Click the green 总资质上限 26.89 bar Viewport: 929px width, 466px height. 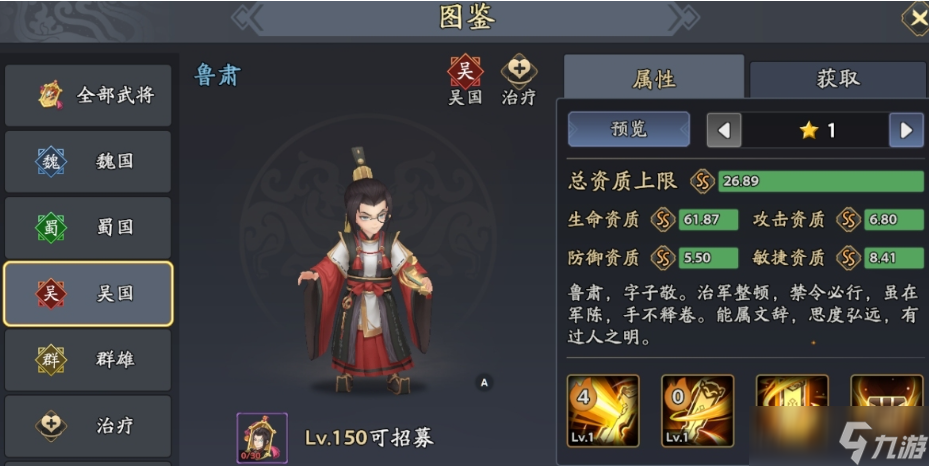(x=821, y=181)
